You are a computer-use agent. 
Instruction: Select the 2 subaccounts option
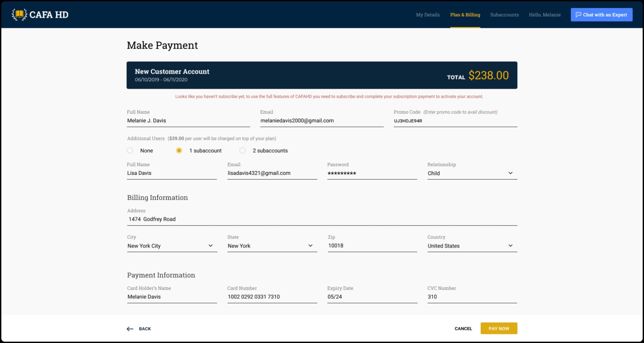[242, 150]
